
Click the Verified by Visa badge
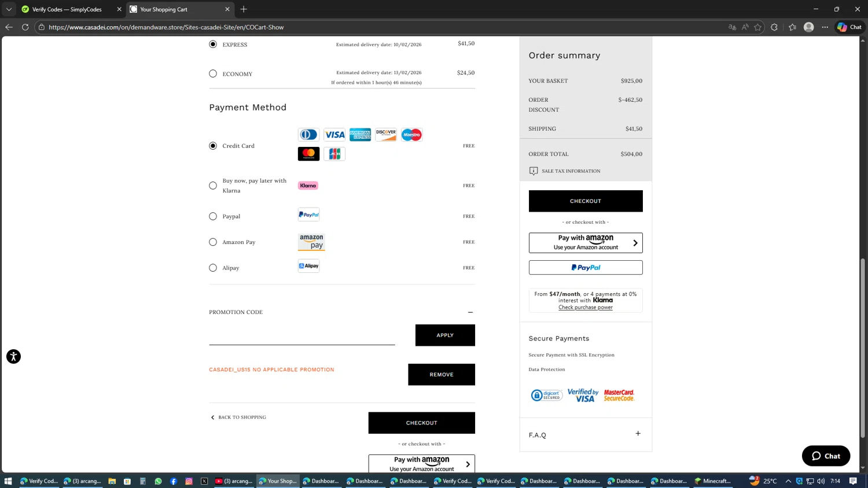(x=583, y=395)
